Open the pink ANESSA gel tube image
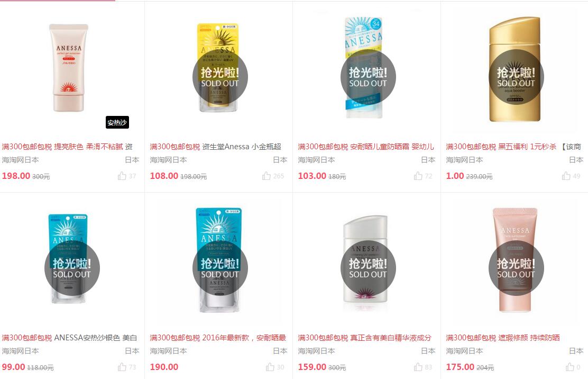Image resolution: width=588 pixels, height=379 pixels. pos(69,68)
